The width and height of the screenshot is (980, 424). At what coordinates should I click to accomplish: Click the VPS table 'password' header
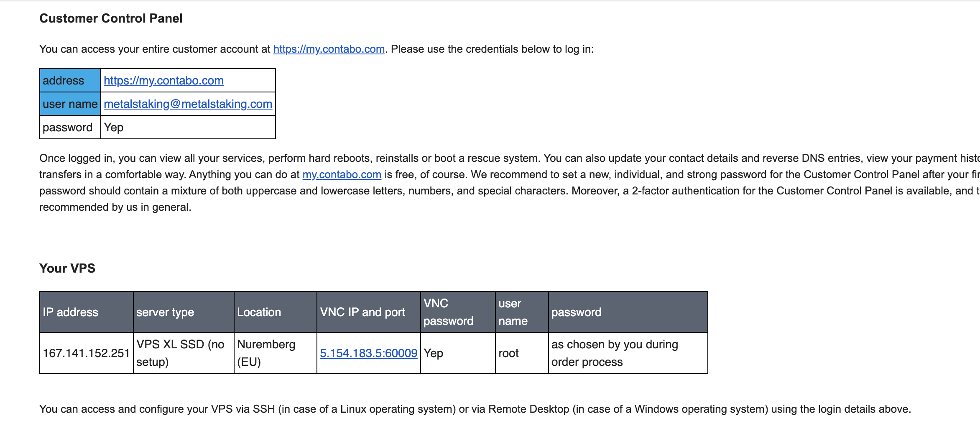(x=628, y=312)
